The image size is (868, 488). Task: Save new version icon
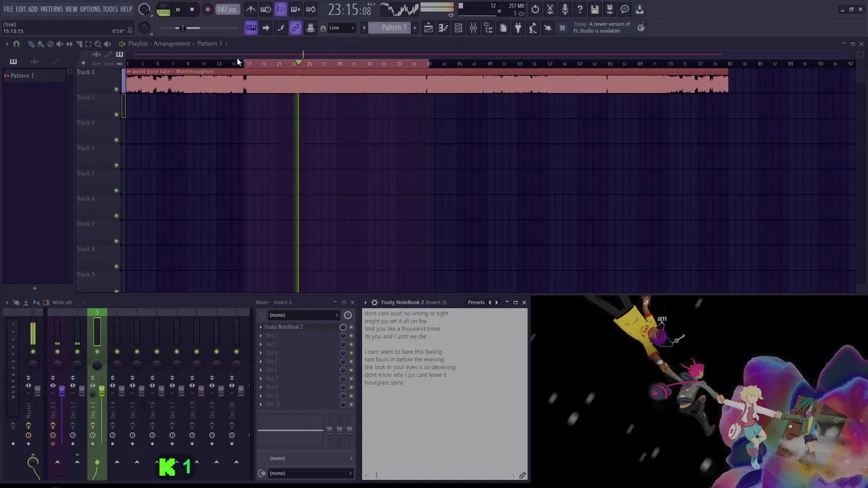610,9
